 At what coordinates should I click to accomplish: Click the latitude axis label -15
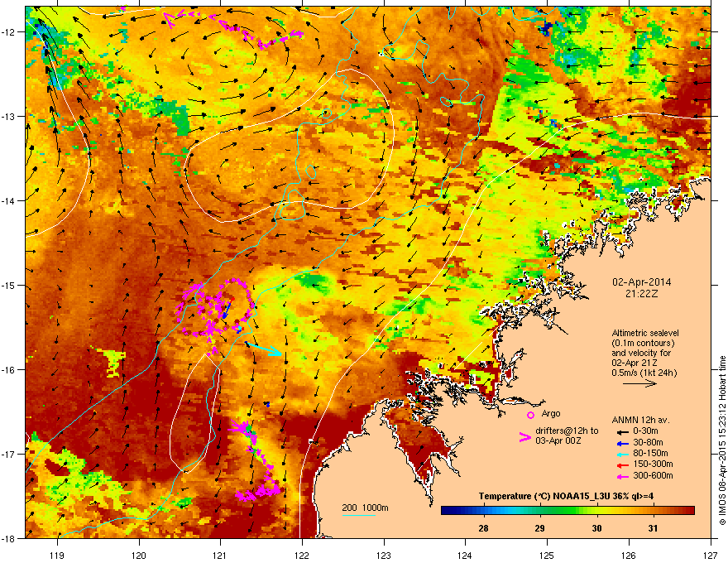8,285
